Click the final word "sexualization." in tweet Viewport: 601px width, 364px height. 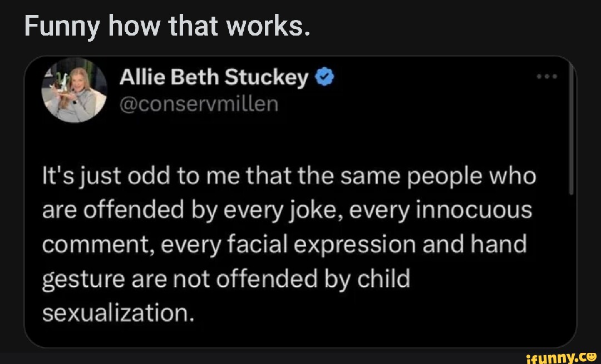click(x=119, y=313)
